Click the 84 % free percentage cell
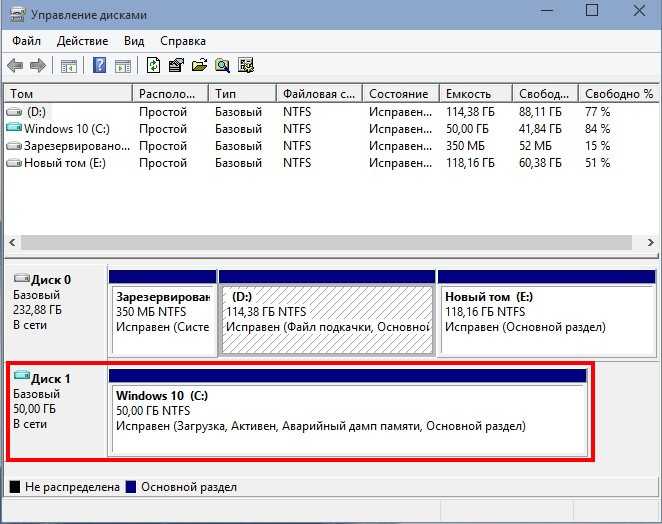Viewport: 662px width, 524px height. point(597,129)
